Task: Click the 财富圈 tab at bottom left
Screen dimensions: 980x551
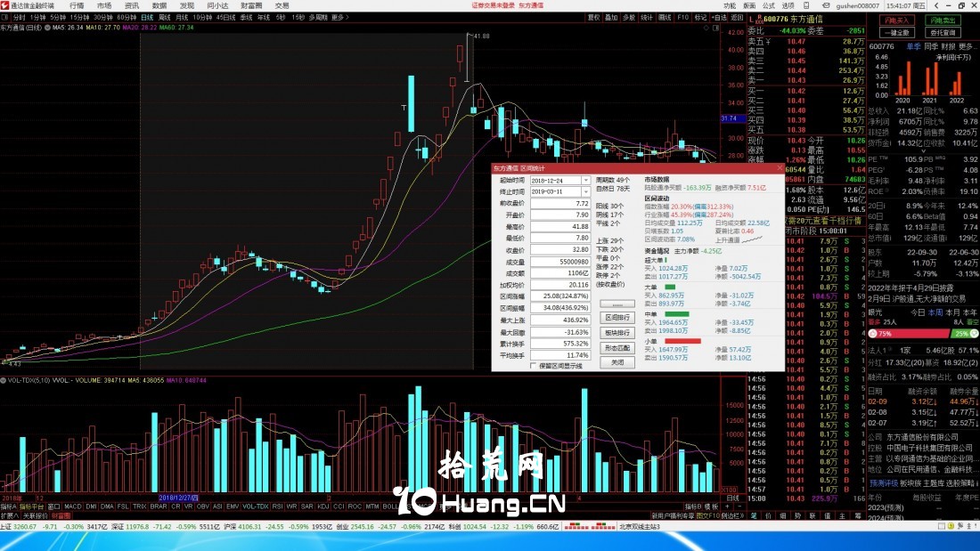Action: [x=61, y=516]
